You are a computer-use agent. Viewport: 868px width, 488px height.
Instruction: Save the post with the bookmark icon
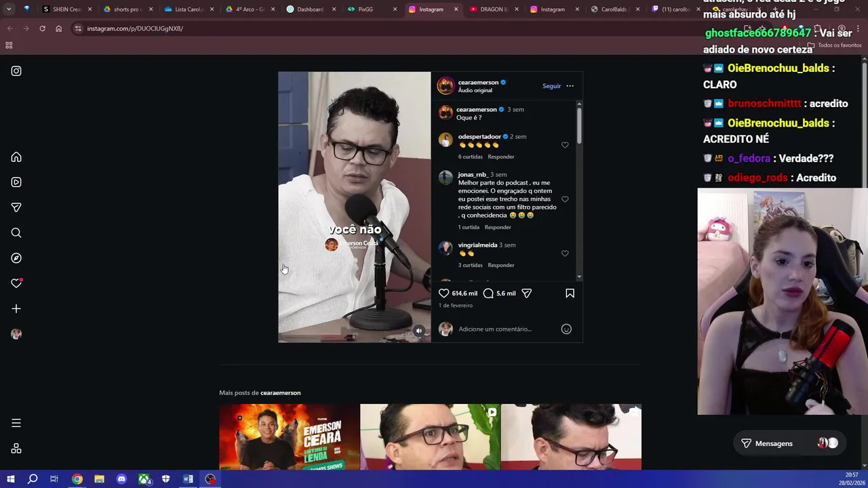click(x=570, y=293)
